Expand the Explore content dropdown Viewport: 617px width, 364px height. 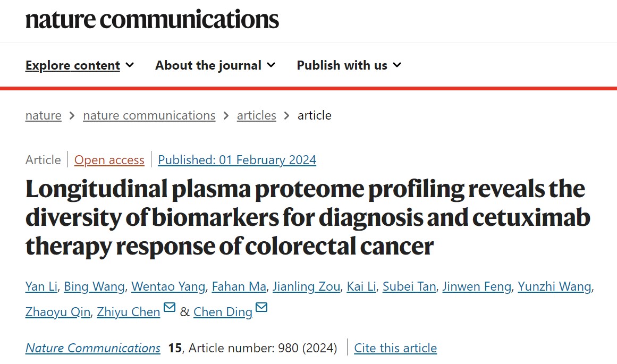pos(80,65)
